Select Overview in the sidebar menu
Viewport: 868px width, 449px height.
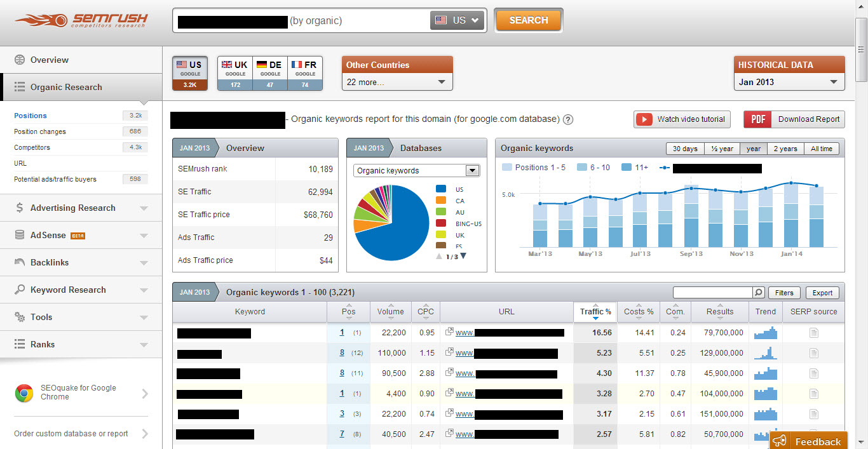pyautogui.click(x=50, y=60)
